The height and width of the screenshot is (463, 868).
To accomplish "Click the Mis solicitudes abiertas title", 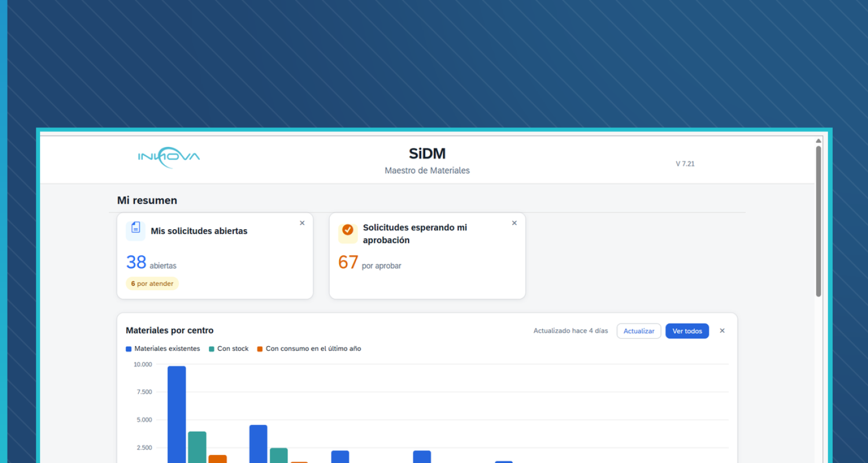I will (199, 231).
